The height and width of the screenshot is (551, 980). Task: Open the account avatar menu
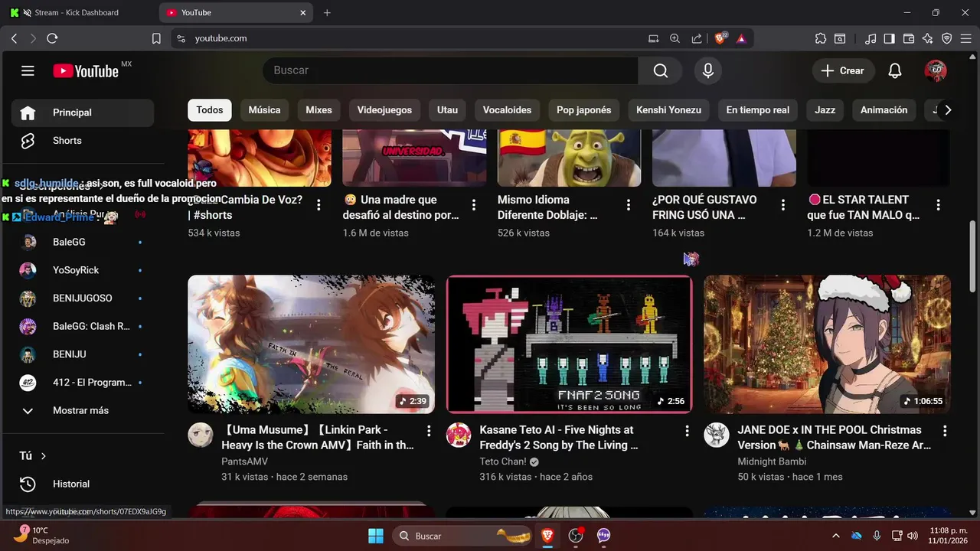(x=936, y=70)
